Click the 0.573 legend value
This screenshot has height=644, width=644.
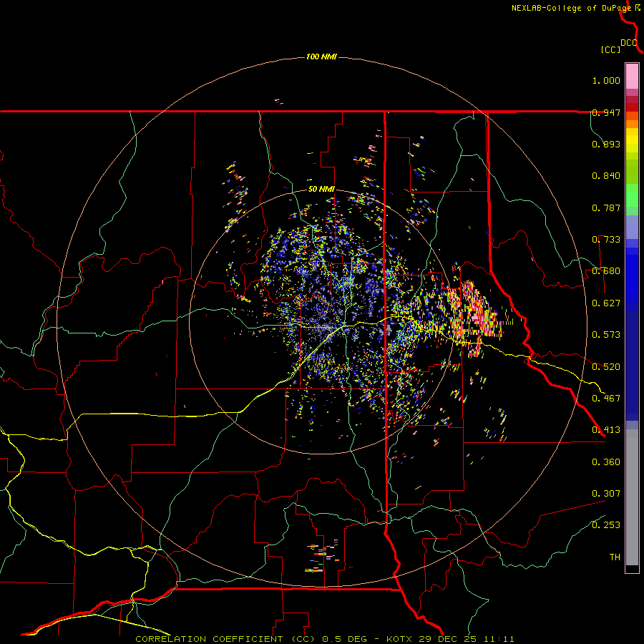tap(606, 335)
